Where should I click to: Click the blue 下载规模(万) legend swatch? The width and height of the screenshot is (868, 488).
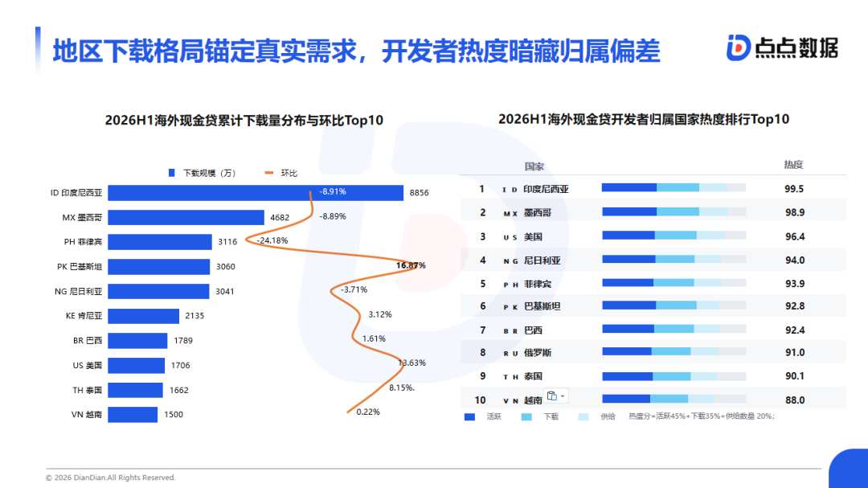point(172,174)
